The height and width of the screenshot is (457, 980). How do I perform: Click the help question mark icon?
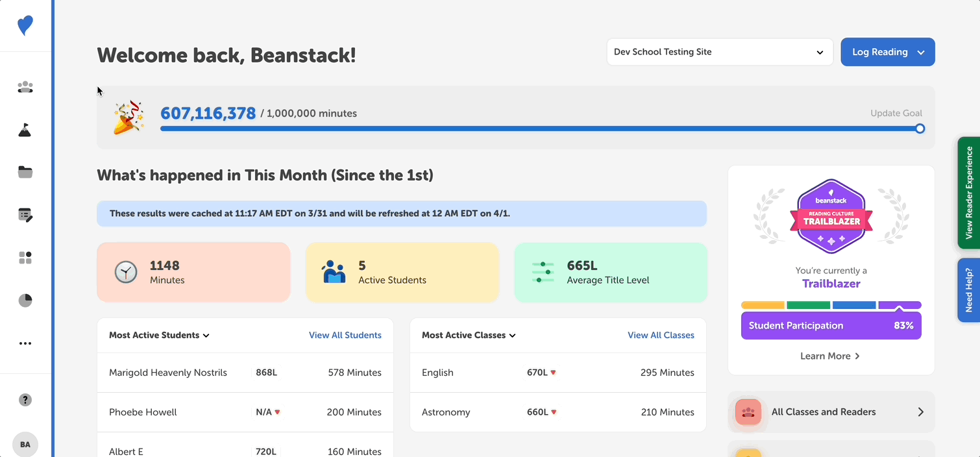(25, 399)
